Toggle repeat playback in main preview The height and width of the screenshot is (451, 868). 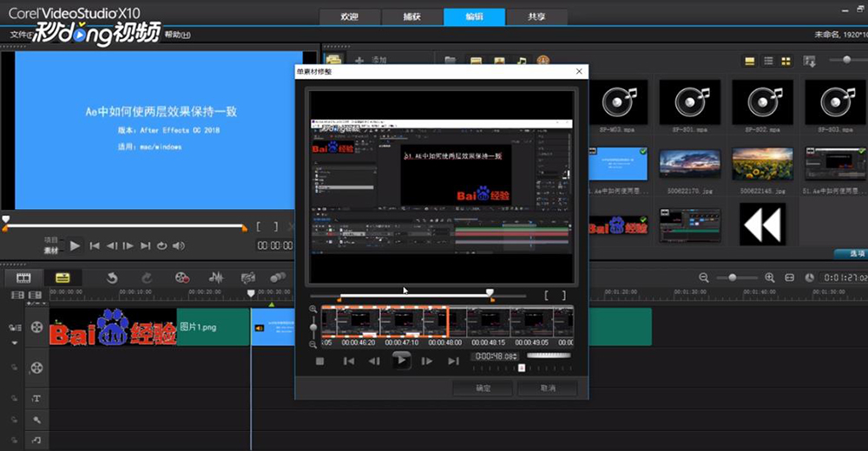point(161,245)
